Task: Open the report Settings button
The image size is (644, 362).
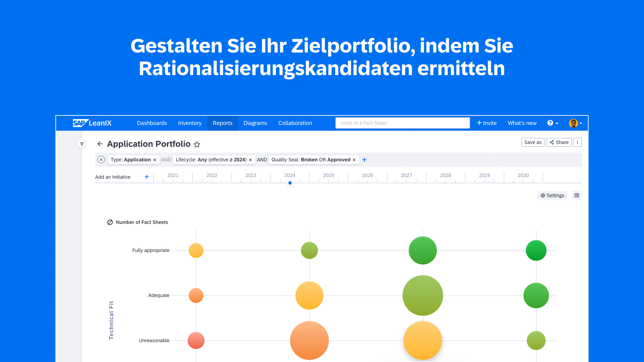Action: click(552, 195)
